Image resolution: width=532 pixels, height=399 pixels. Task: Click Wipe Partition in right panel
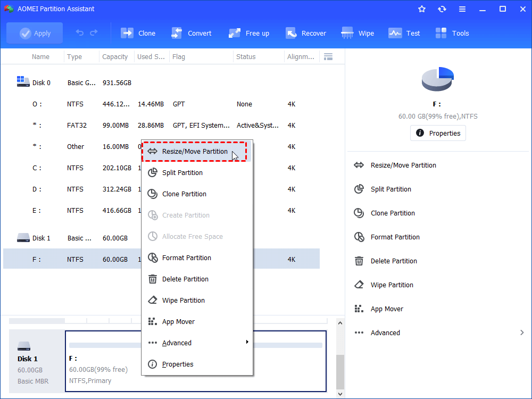[392, 285]
